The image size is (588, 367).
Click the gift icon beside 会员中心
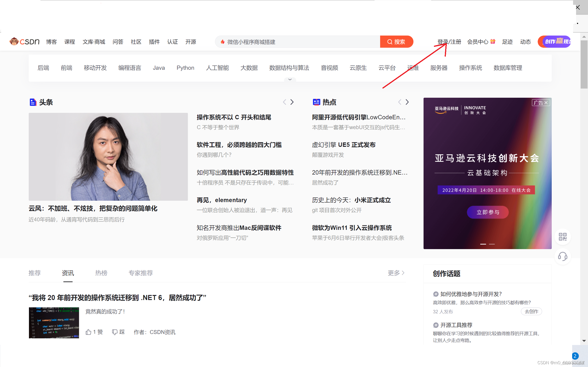pyautogui.click(x=493, y=42)
